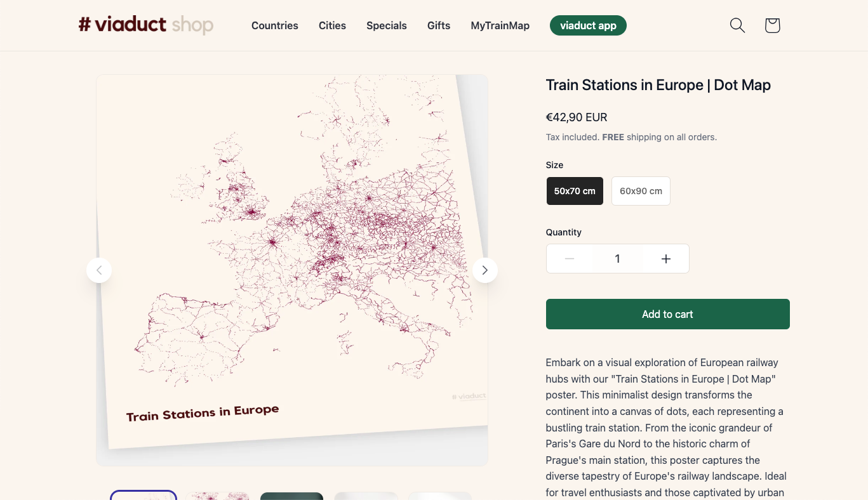The image size is (868, 500).
Task: Open the Cities menu
Action: tap(332, 26)
